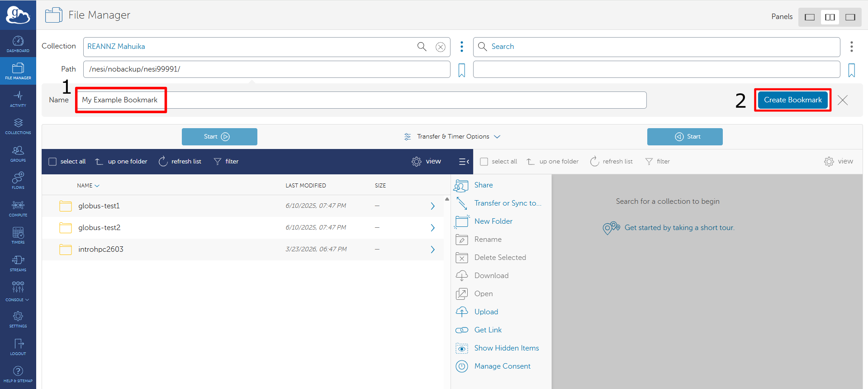Click the right panel Start button

[685, 137]
